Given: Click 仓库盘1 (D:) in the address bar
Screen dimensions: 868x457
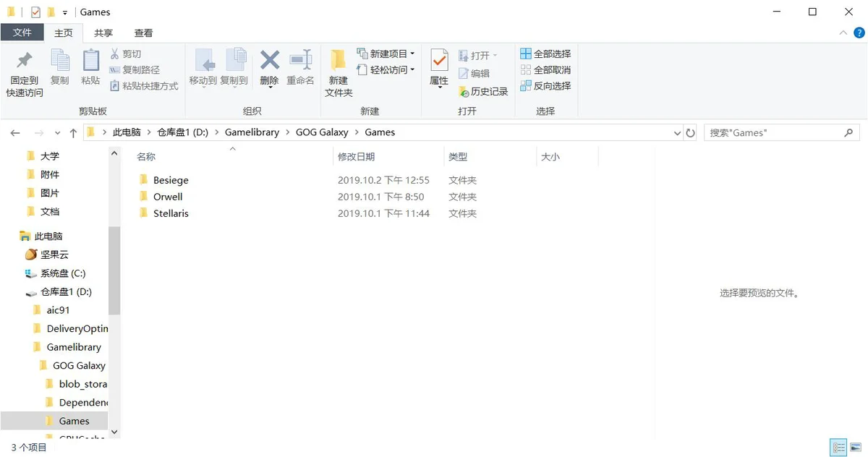Looking at the screenshot, I should (x=182, y=133).
